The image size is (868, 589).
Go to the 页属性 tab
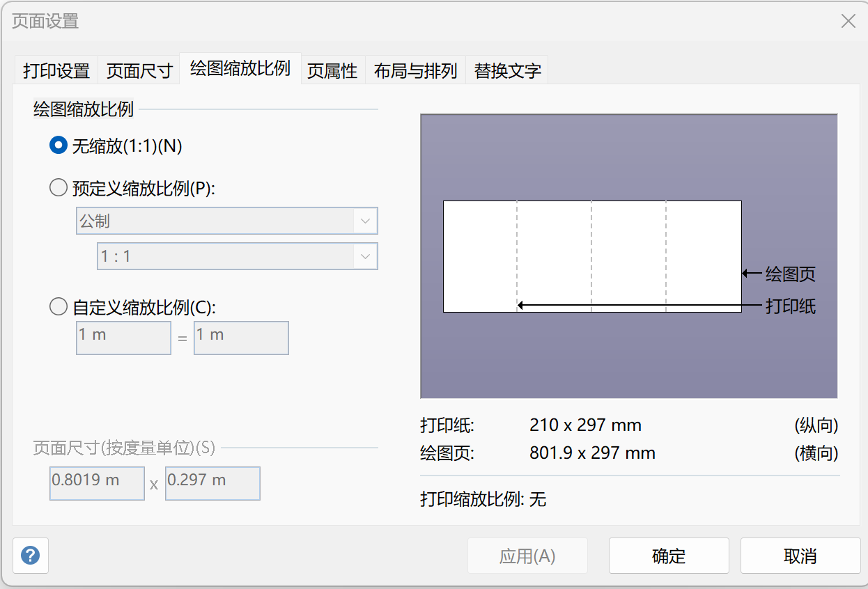[x=332, y=71]
